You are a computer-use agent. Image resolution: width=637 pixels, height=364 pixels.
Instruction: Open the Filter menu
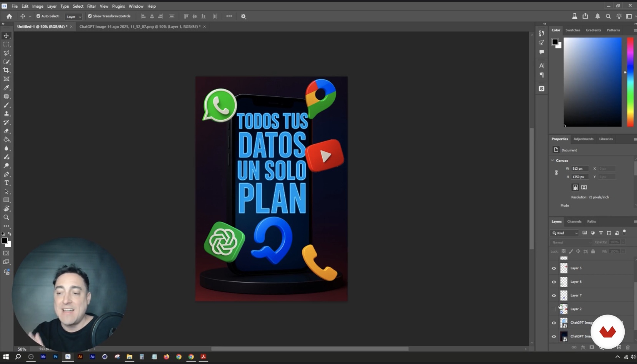(91, 6)
